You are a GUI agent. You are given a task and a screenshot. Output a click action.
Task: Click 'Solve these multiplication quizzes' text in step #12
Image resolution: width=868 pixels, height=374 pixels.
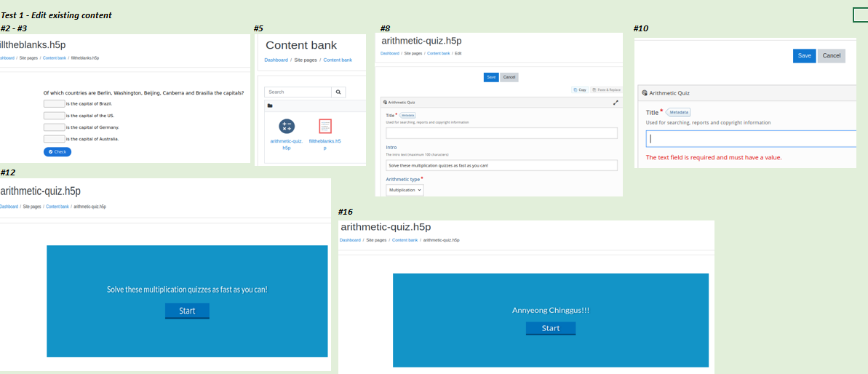point(187,290)
